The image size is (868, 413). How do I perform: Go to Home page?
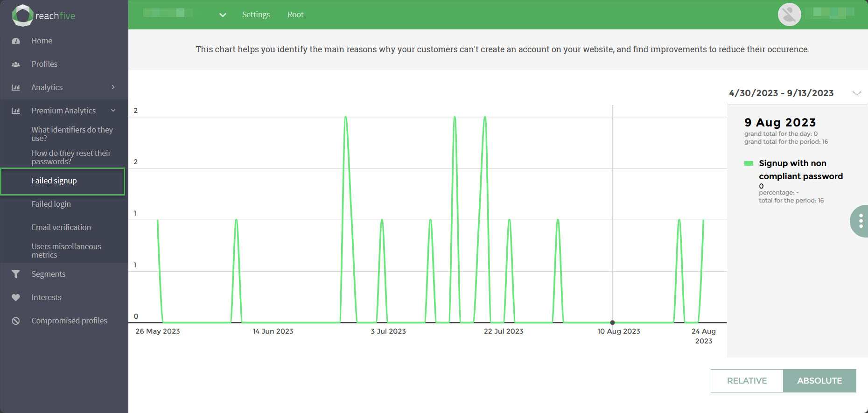[42, 41]
